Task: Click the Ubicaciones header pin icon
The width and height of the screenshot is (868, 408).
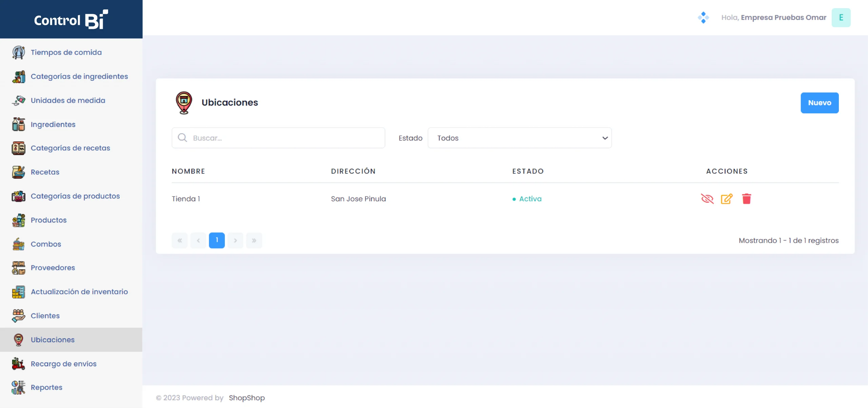Action: point(184,103)
